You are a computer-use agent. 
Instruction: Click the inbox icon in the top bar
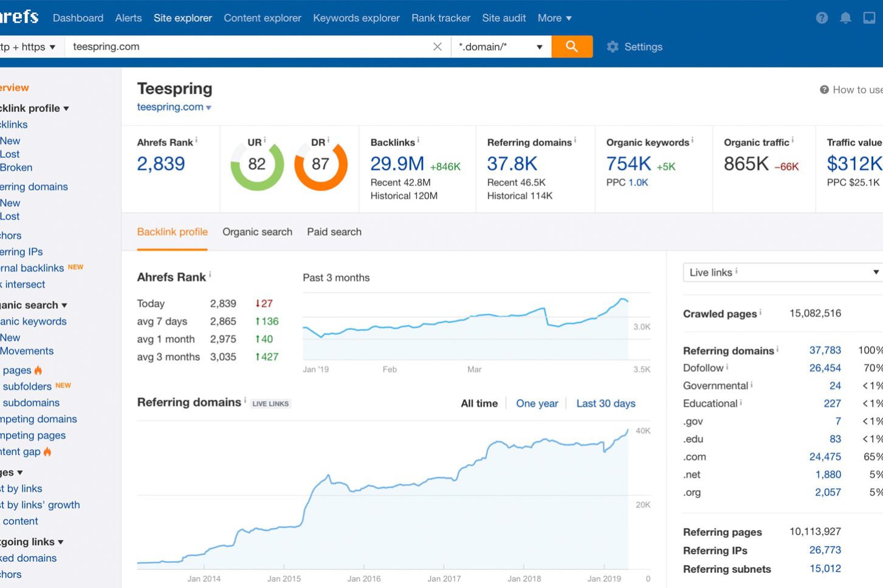(868, 18)
